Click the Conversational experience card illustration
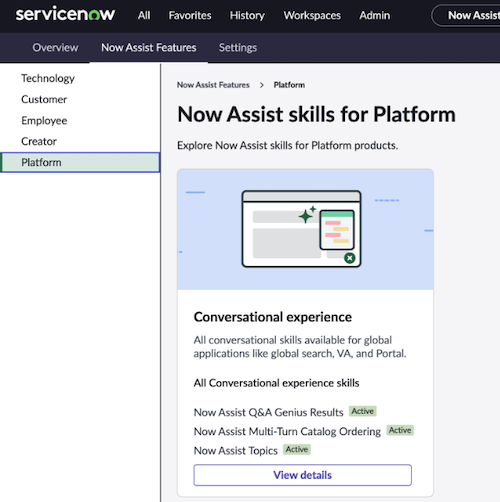This screenshot has height=502, width=500. [x=305, y=229]
